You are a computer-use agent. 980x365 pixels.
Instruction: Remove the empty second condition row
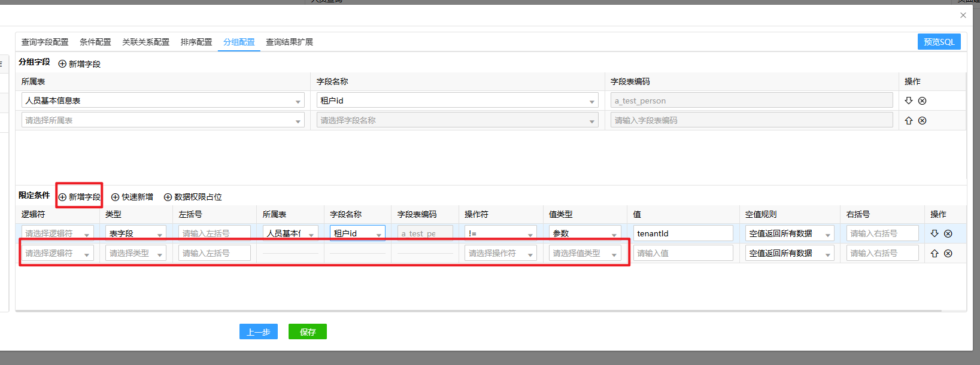click(948, 253)
